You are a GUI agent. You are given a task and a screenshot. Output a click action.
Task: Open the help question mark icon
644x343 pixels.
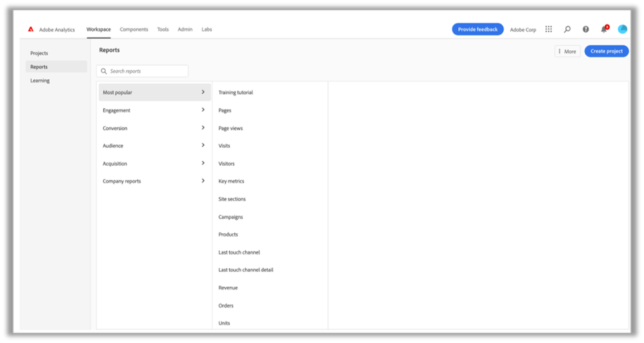585,29
